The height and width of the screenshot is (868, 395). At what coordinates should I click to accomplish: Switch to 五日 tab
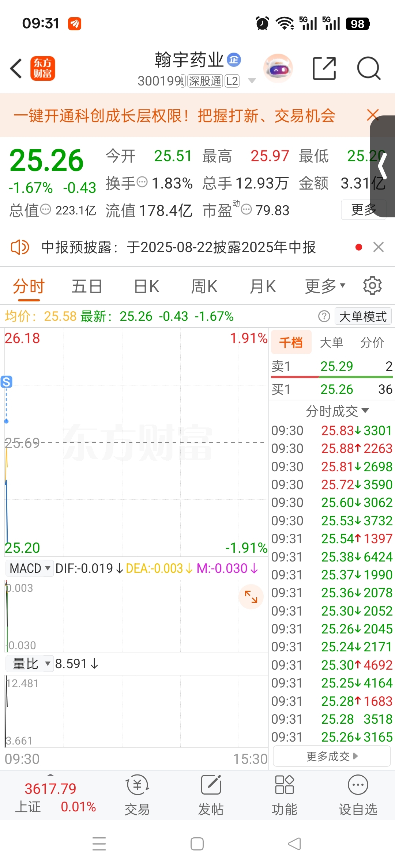pyautogui.click(x=87, y=286)
